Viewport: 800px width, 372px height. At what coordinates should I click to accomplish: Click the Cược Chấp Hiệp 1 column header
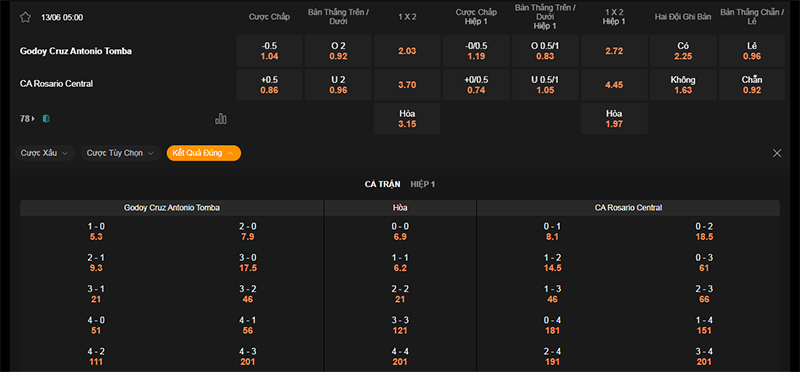point(477,17)
